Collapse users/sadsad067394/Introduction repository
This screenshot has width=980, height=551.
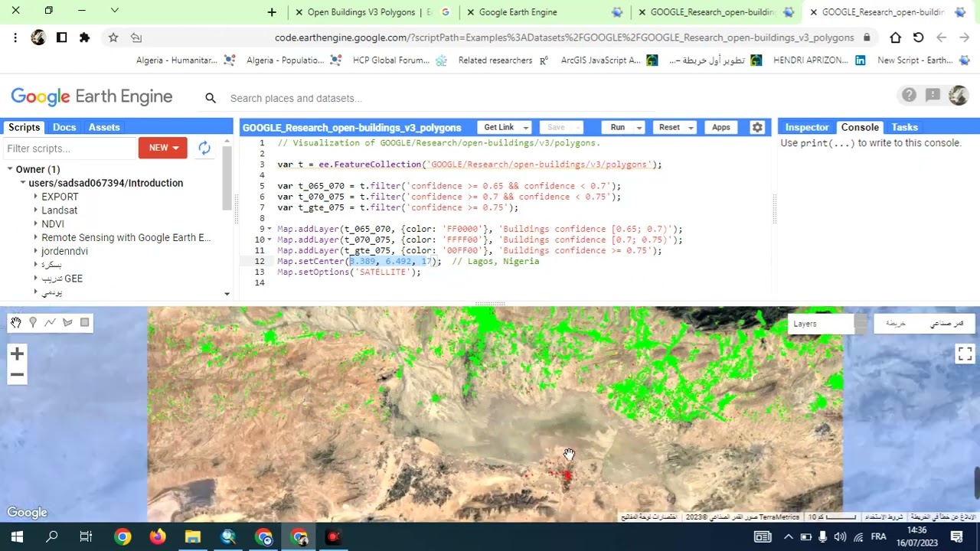coord(23,183)
